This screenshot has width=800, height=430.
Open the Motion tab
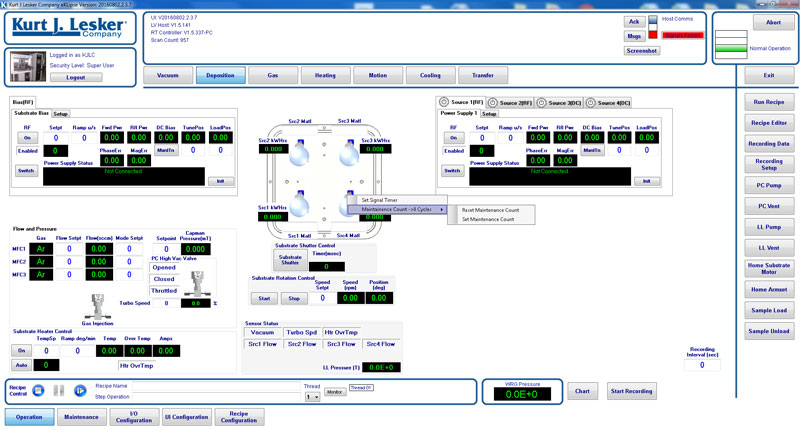click(378, 75)
